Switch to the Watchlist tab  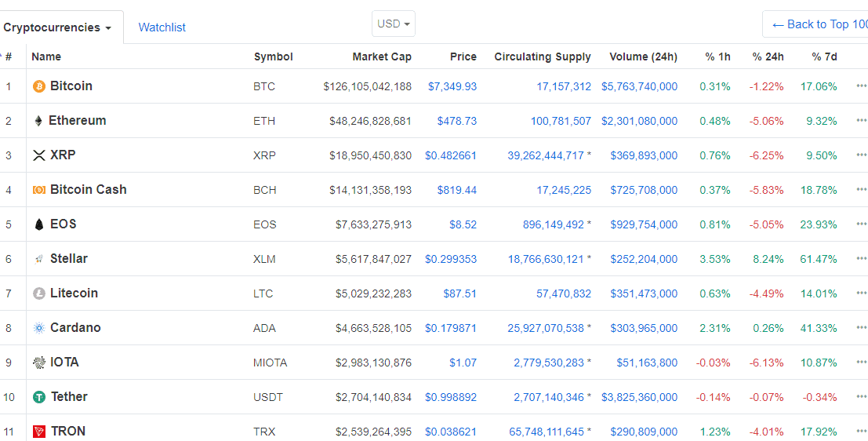(162, 27)
